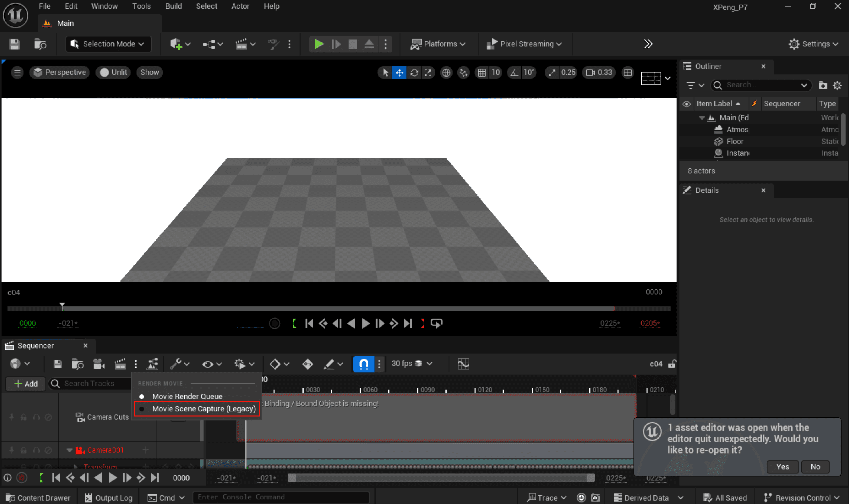The width and height of the screenshot is (849, 504).
Task: Toggle grid snapping icon in viewport
Action: click(482, 72)
